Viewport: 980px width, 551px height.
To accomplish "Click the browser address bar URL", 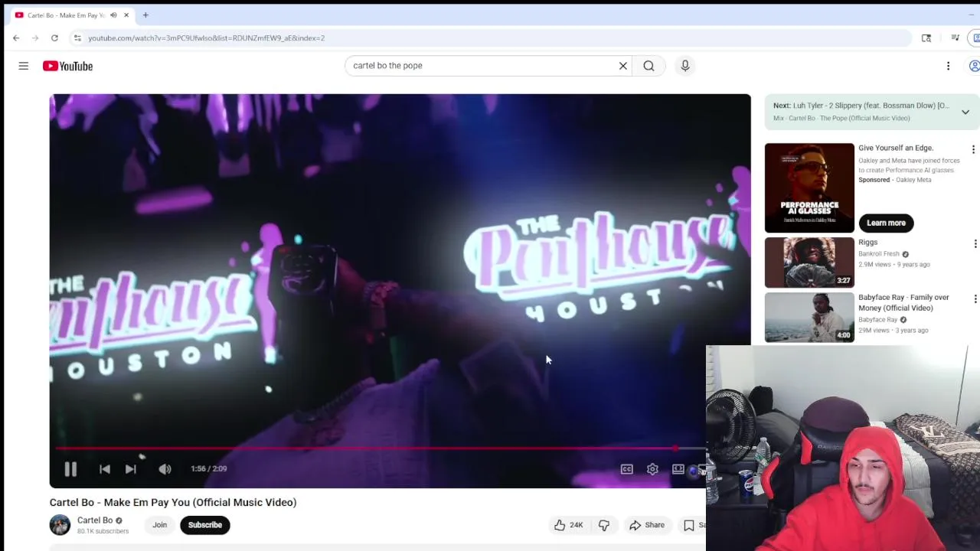I will [x=206, y=37].
